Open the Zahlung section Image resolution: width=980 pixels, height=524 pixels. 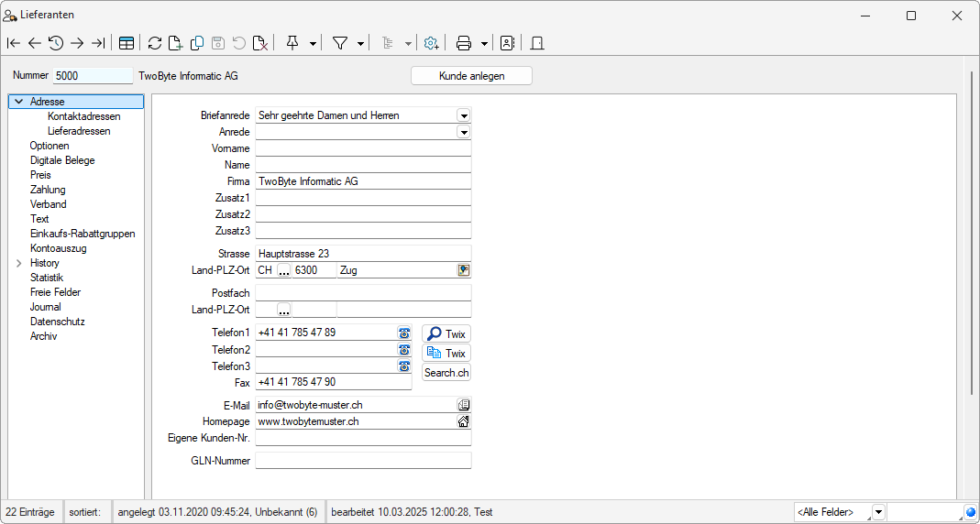48,190
